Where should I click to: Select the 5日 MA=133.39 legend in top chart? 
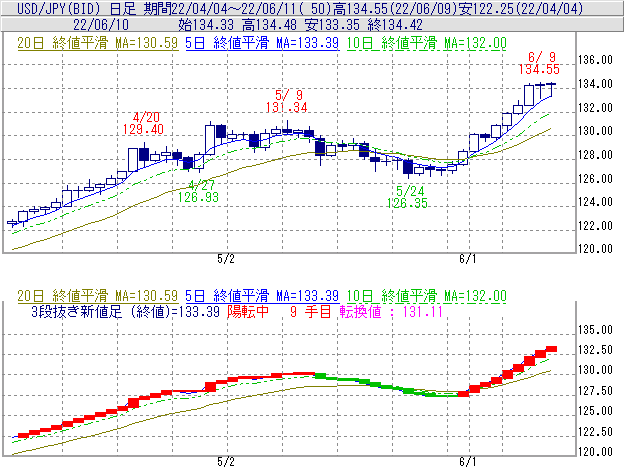(x=262, y=43)
